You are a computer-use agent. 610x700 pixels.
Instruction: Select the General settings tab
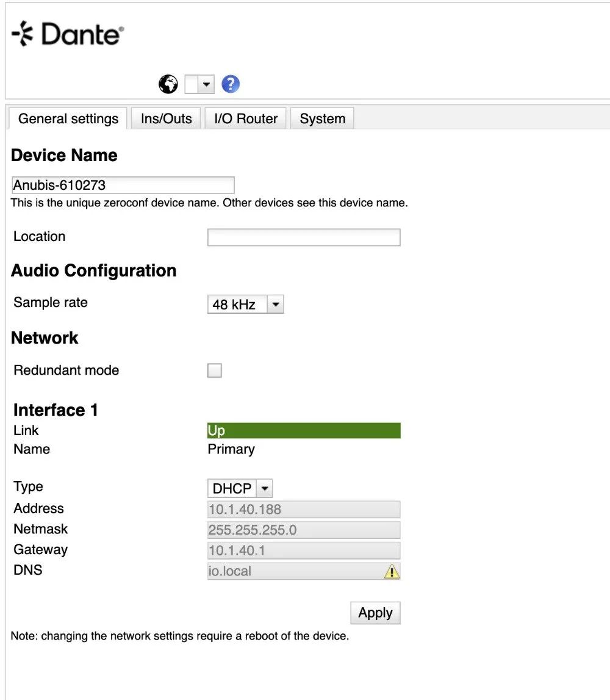click(68, 118)
